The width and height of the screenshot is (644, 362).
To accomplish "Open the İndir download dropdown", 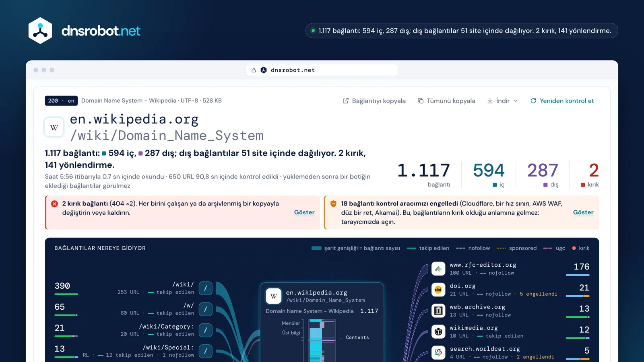I will tap(502, 101).
